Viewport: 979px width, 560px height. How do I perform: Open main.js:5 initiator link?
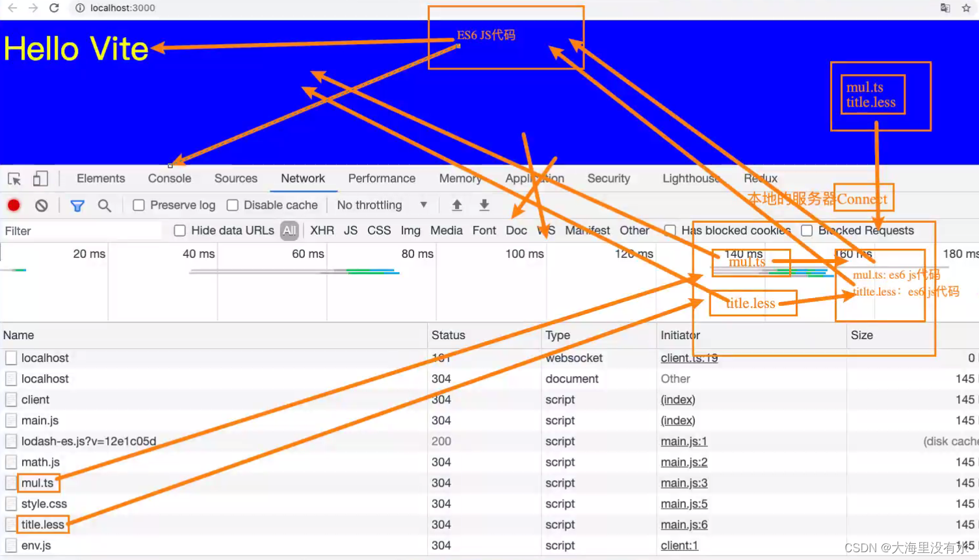684,503
